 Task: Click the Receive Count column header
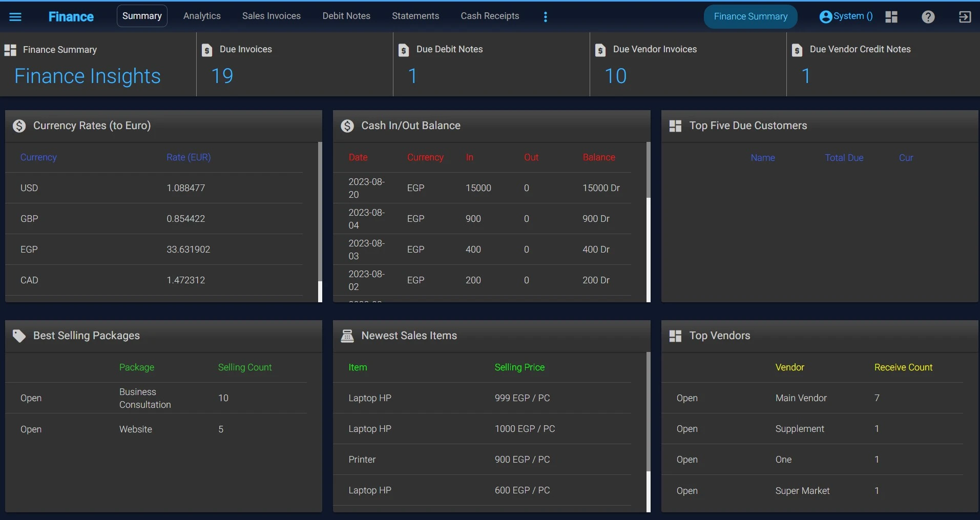903,367
